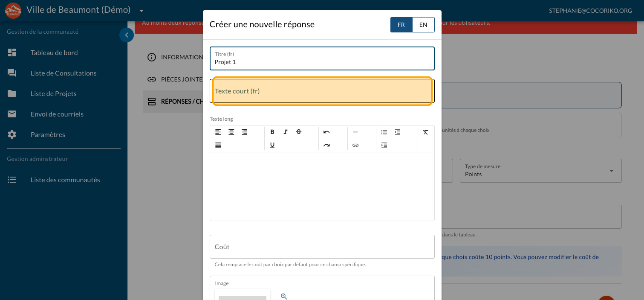
Task: Apply strikethrough formatting in the editor
Action: (x=299, y=132)
